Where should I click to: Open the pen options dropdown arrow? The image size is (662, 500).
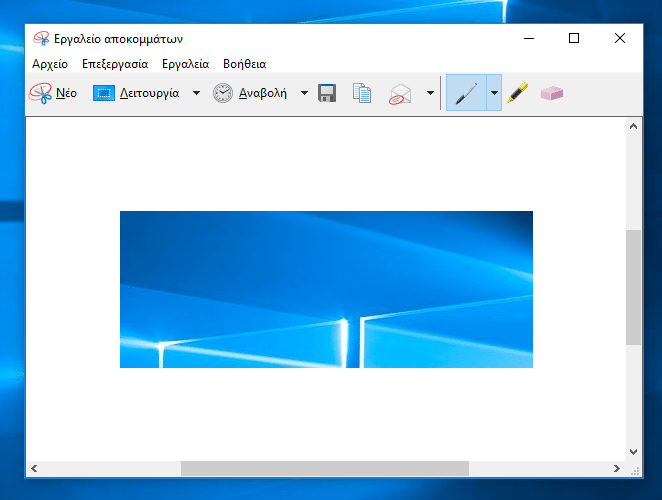pyautogui.click(x=494, y=93)
